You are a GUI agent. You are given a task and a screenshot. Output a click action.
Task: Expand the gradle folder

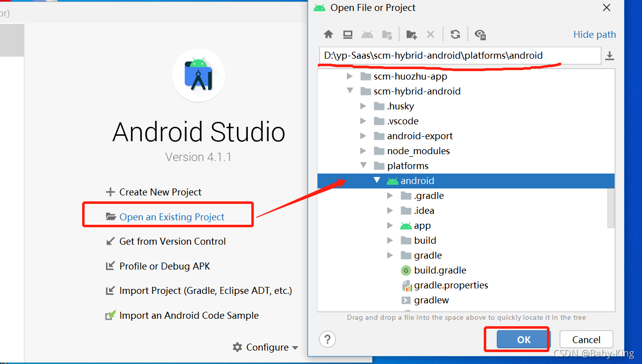point(390,255)
